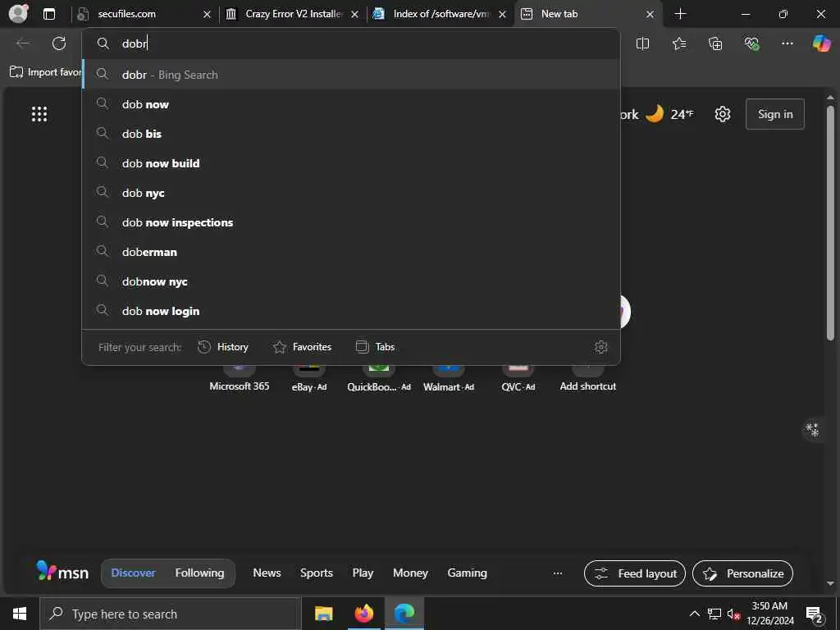
Task: Launch the Copilot icon
Action: pyautogui.click(x=822, y=43)
